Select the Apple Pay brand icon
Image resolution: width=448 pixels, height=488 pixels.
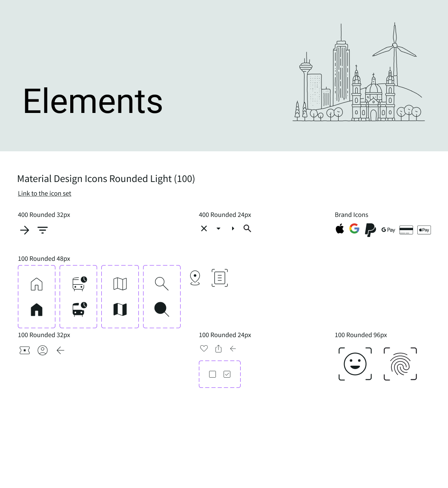pyautogui.click(x=424, y=230)
